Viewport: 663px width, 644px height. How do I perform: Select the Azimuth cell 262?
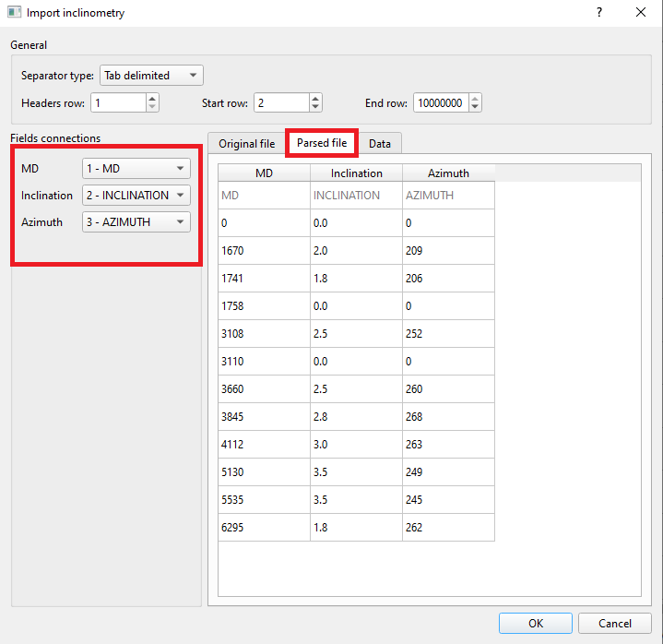(x=449, y=527)
